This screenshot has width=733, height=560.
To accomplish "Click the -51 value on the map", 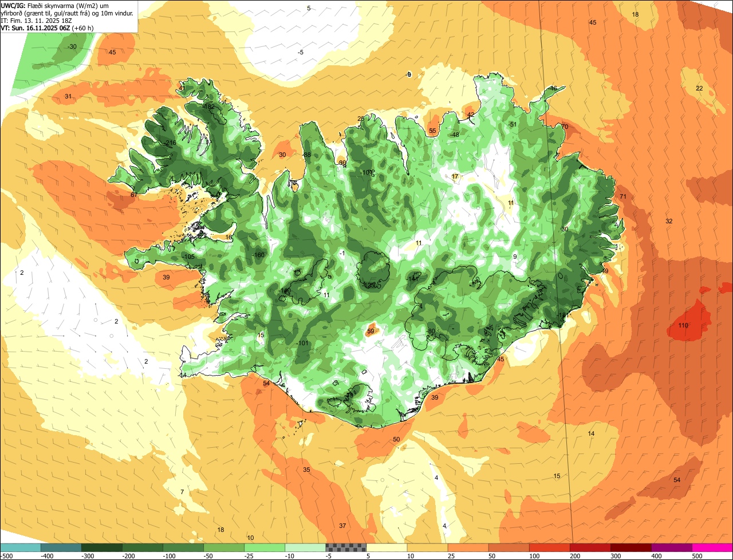I will click(512, 124).
